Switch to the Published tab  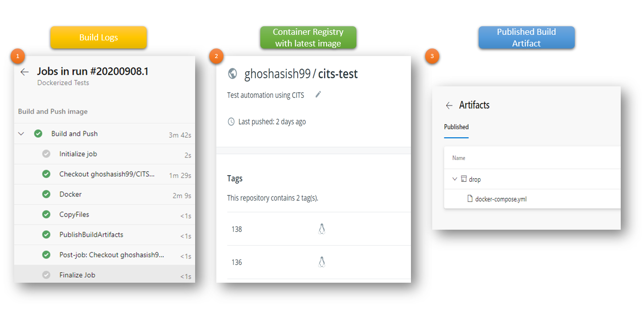[456, 127]
